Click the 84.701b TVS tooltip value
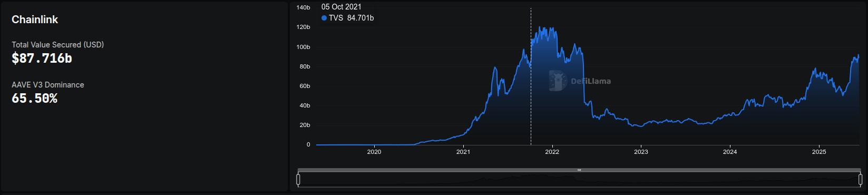This screenshot has height=195, width=868. (360, 18)
